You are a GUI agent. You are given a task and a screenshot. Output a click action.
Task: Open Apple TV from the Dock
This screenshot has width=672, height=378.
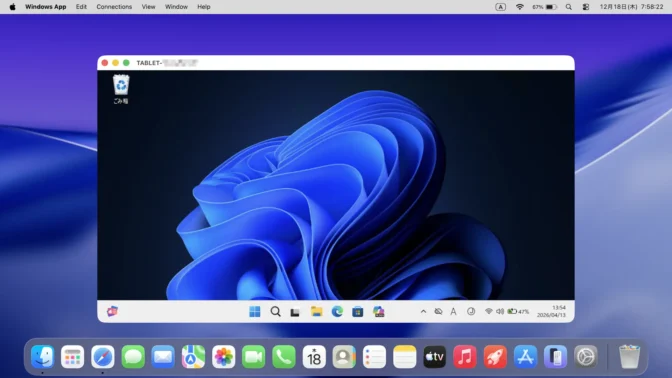point(435,357)
